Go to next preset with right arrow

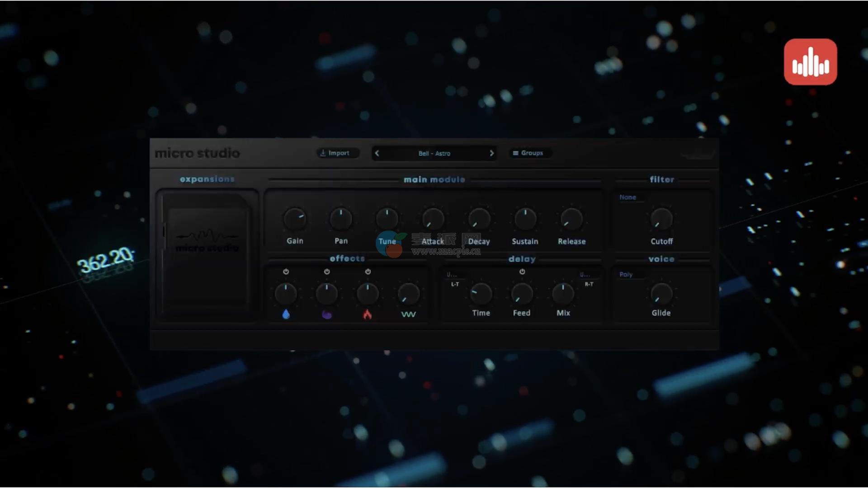491,153
